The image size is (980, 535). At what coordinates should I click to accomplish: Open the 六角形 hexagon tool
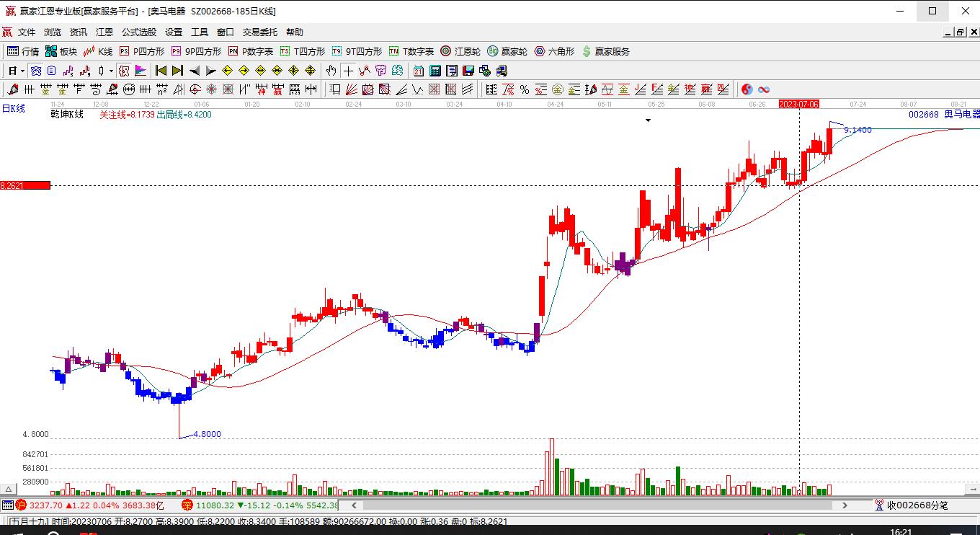pos(554,51)
